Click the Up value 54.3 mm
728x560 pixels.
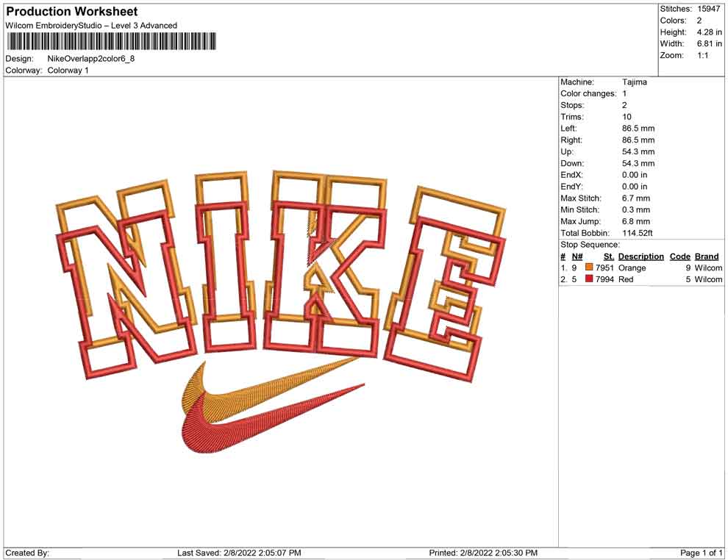[x=638, y=151]
